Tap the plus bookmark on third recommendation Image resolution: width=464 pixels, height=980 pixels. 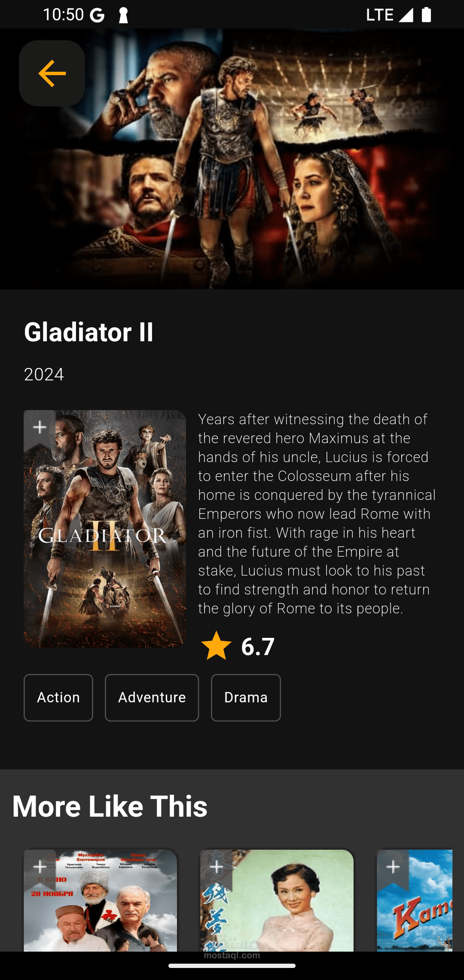pos(393,867)
